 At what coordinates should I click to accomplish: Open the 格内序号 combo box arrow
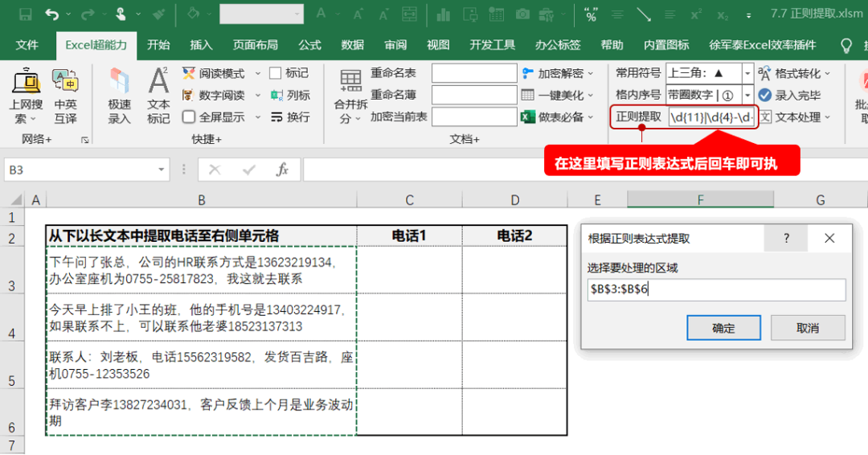click(x=747, y=95)
